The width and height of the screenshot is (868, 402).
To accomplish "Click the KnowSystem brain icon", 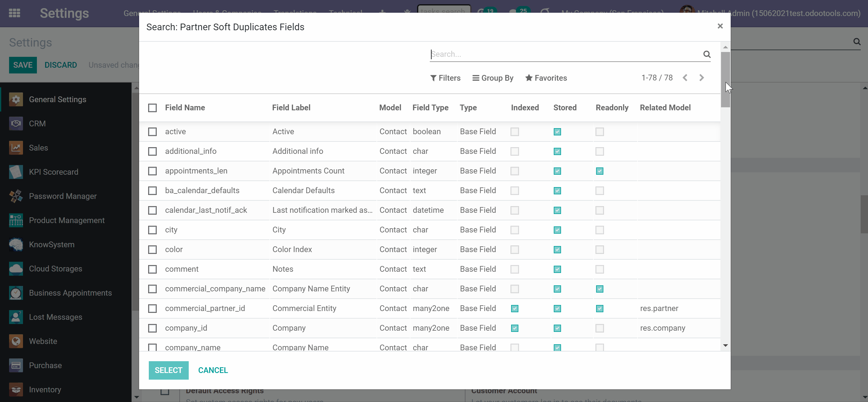I will (16, 245).
